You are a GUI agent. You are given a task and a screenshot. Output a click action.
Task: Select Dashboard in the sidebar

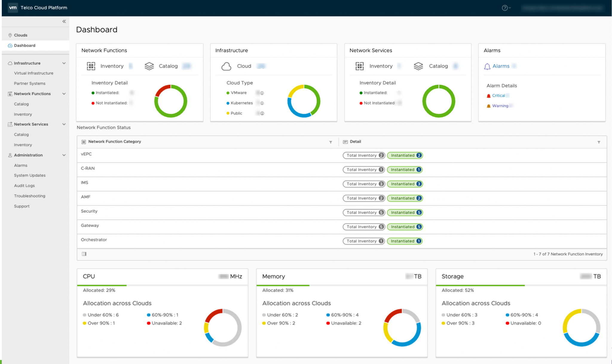point(36,45)
